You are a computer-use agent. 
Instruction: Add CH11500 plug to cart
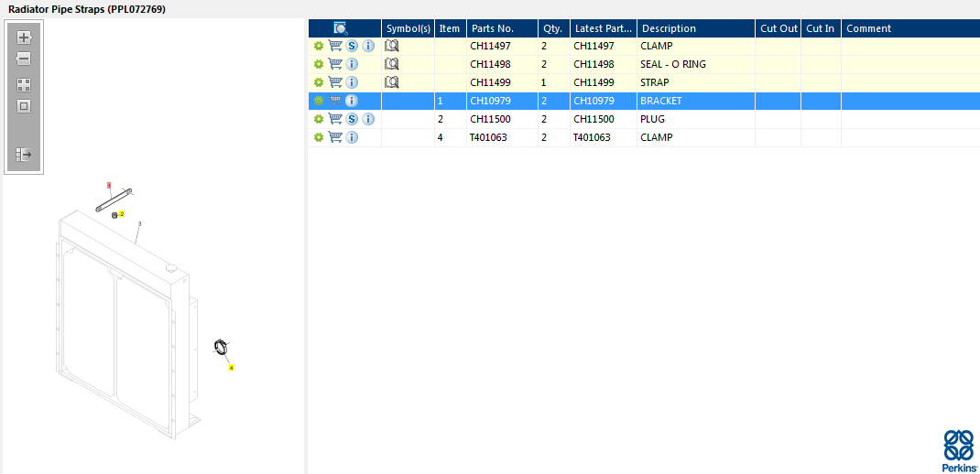335,118
